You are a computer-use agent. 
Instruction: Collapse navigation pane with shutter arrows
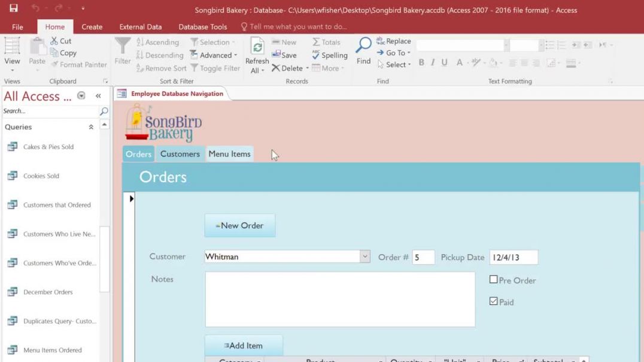tap(98, 96)
